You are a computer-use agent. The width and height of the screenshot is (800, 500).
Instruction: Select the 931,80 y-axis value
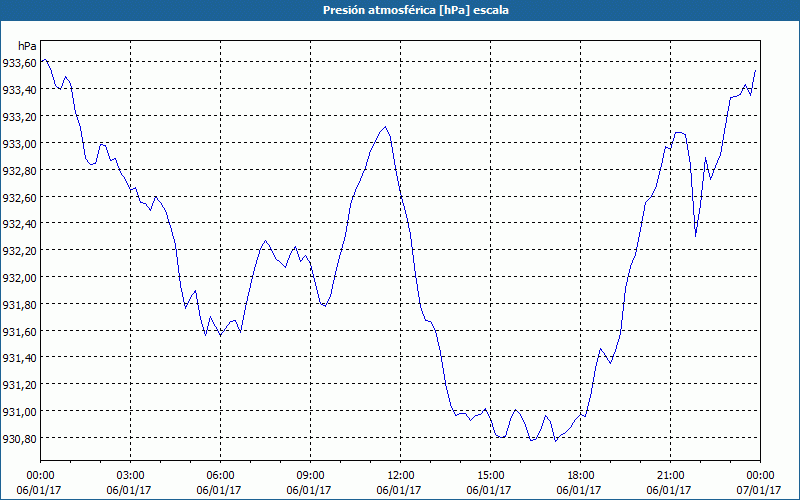(19, 305)
